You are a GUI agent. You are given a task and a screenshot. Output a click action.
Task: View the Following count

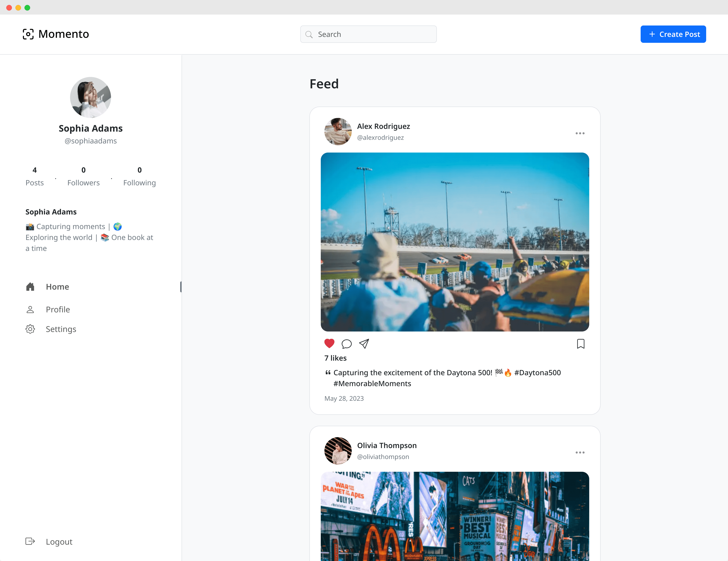point(139,176)
